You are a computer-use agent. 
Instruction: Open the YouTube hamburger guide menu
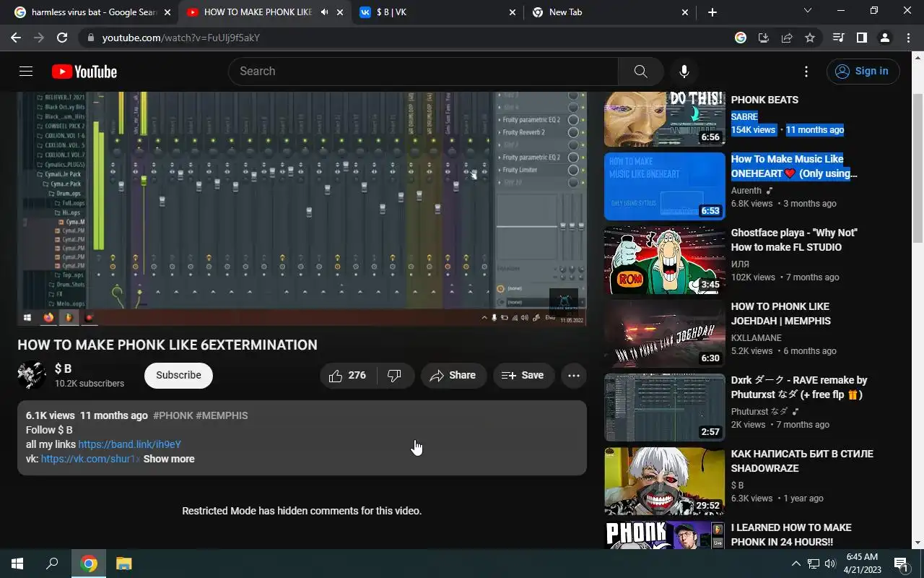coord(26,71)
